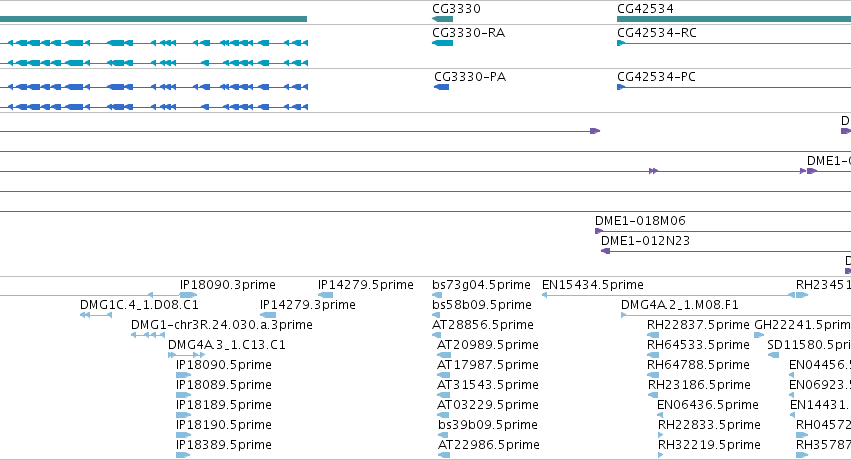Click the IP18389.5prime EST label
This screenshot has width=851, height=460.
pos(224,445)
